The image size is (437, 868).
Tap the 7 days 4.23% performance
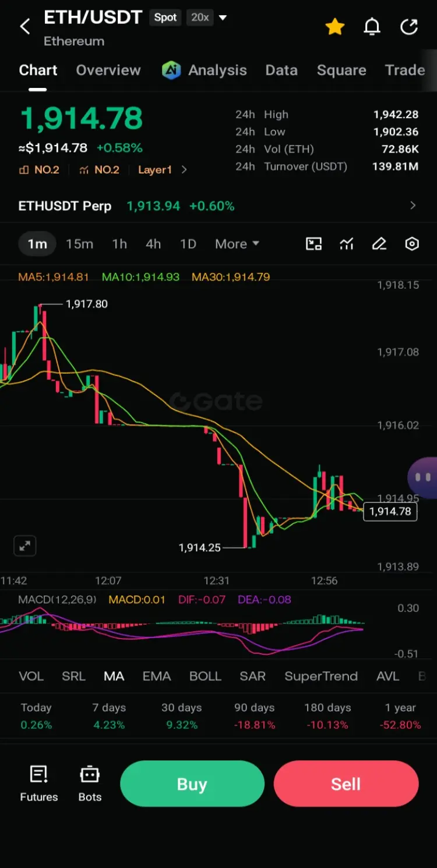109,716
